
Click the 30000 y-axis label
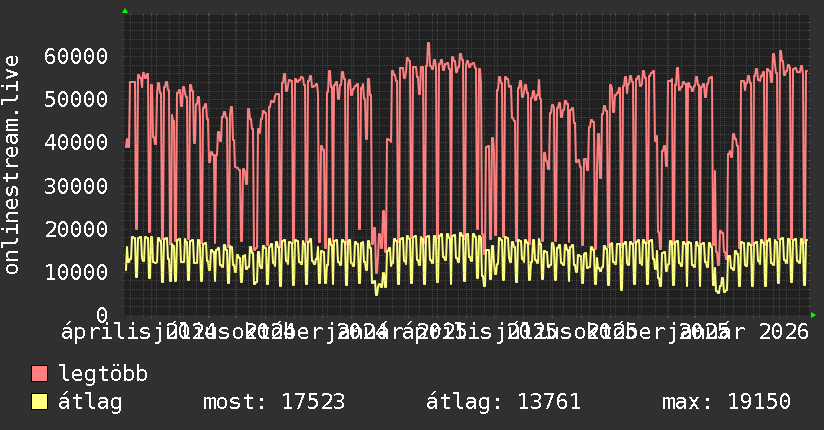tap(76, 186)
